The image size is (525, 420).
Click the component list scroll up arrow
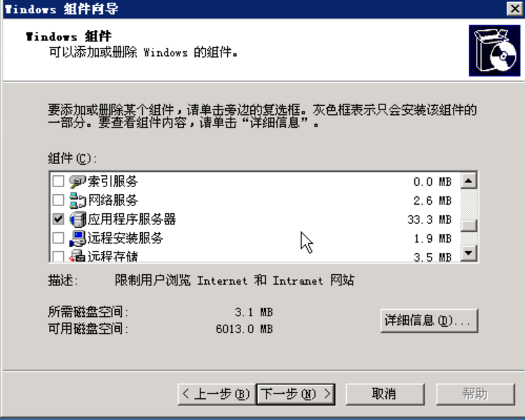click(x=469, y=181)
